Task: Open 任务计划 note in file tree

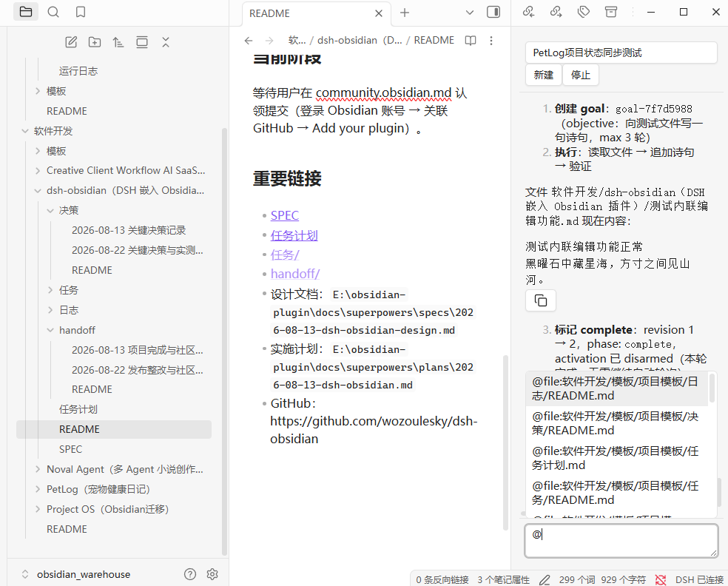Action: 78,410
